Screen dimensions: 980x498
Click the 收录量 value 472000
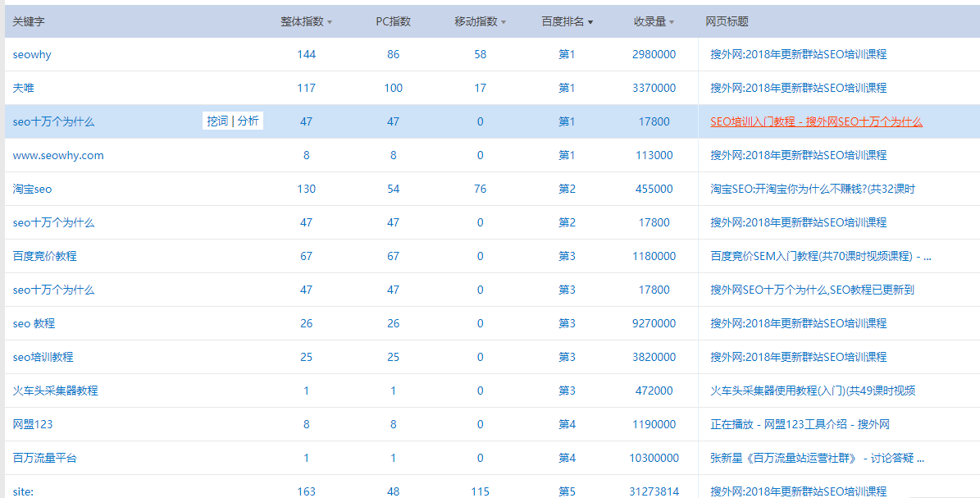coord(654,391)
